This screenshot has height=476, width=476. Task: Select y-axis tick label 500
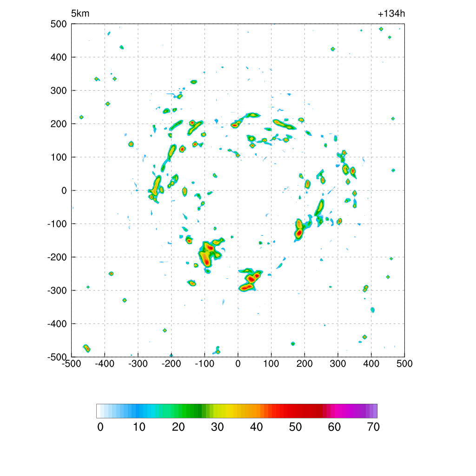coord(59,24)
